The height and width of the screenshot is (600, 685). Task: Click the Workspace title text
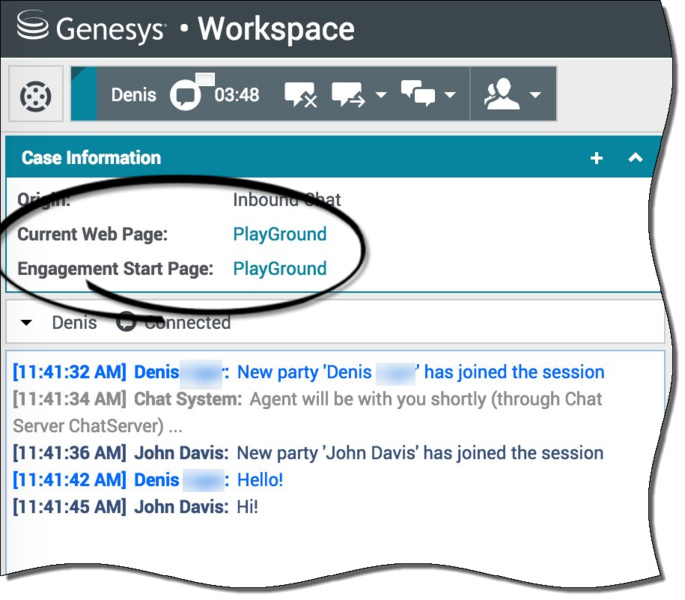[276, 29]
